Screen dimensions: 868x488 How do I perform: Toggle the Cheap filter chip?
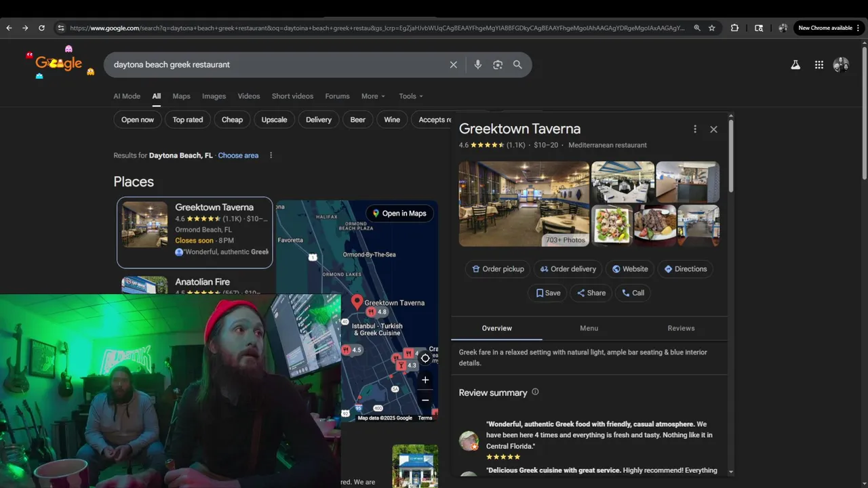click(x=232, y=119)
